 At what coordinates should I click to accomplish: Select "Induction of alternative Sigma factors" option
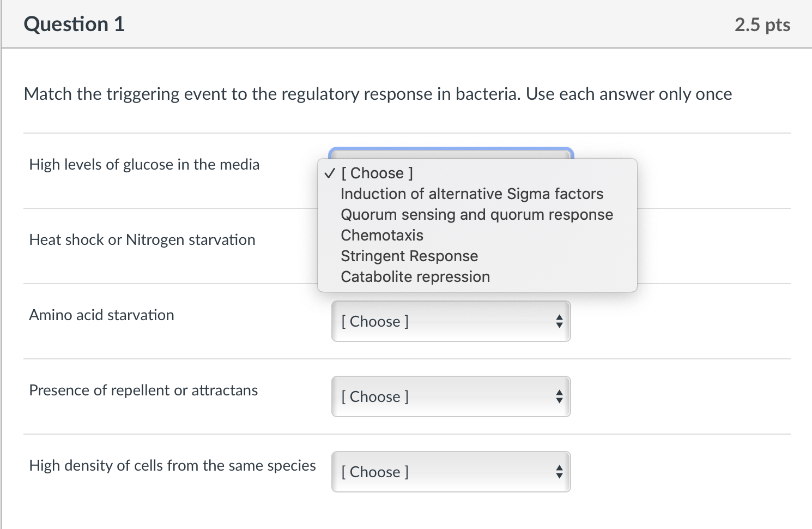click(x=471, y=194)
